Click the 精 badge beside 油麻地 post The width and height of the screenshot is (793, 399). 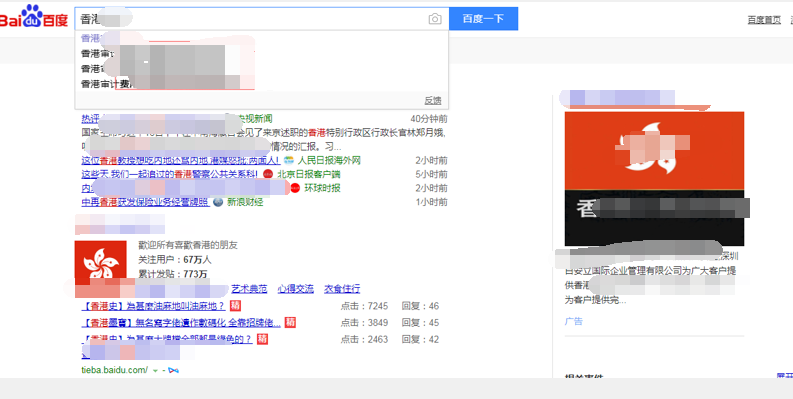[235, 306]
